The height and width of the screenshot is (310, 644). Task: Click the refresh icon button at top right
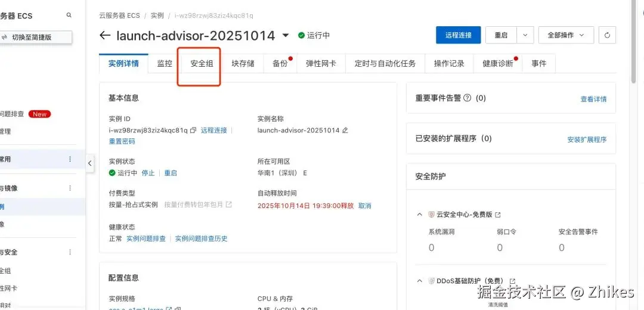pyautogui.click(x=607, y=35)
